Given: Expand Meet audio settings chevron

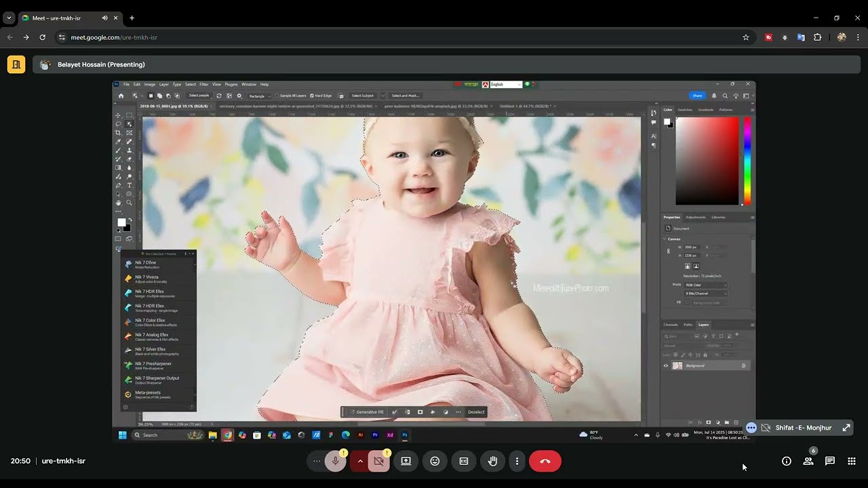Looking at the screenshot, I should pyautogui.click(x=359, y=461).
